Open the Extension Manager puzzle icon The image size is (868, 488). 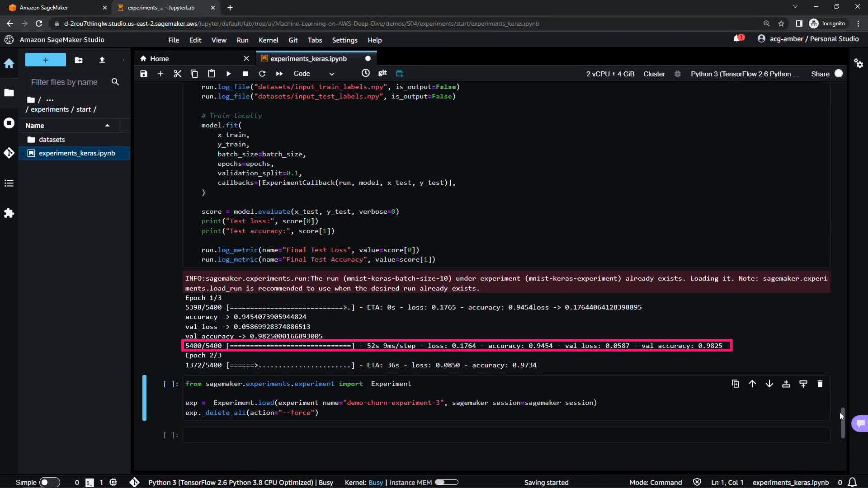point(9,213)
